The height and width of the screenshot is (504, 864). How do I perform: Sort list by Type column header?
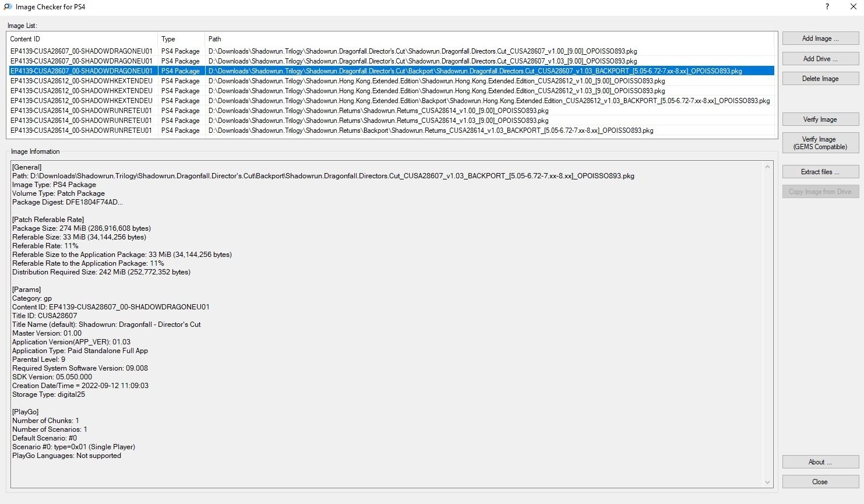[x=181, y=39]
